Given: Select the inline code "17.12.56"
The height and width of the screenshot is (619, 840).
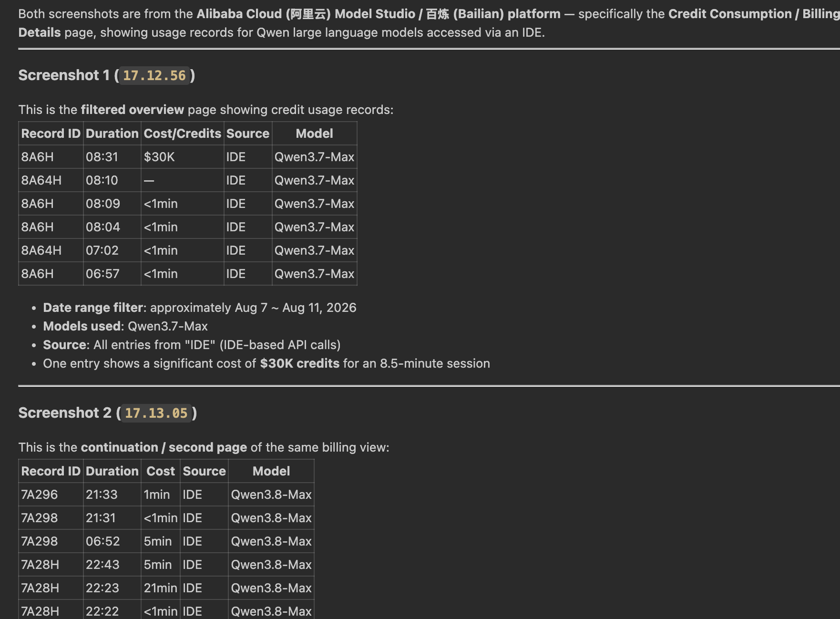Looking at the screenshot, I should [x=154, y=76].
